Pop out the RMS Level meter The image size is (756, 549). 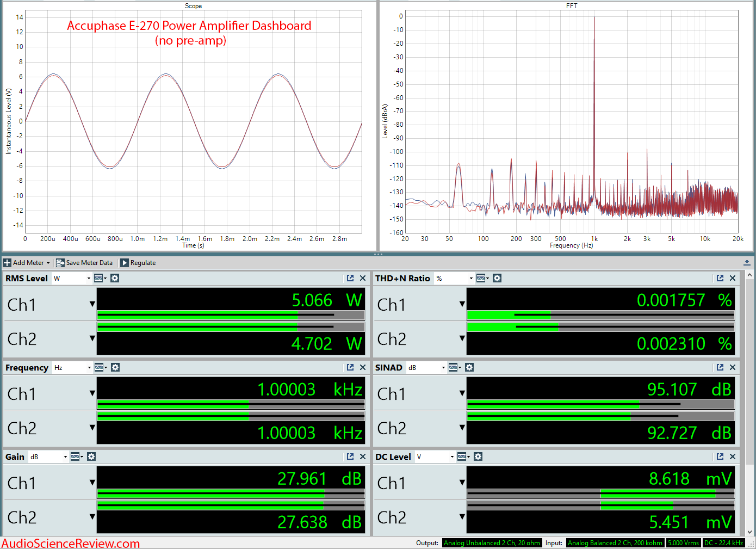pos(350,278)
